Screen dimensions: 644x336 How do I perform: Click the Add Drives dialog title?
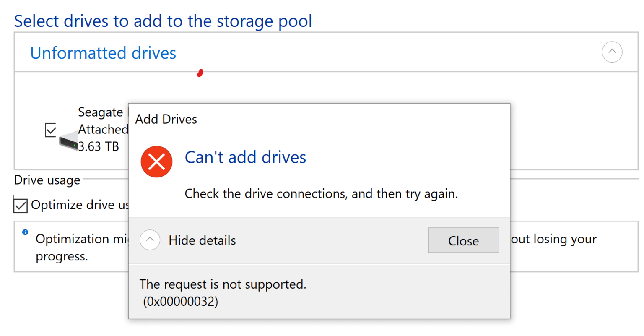166,119
